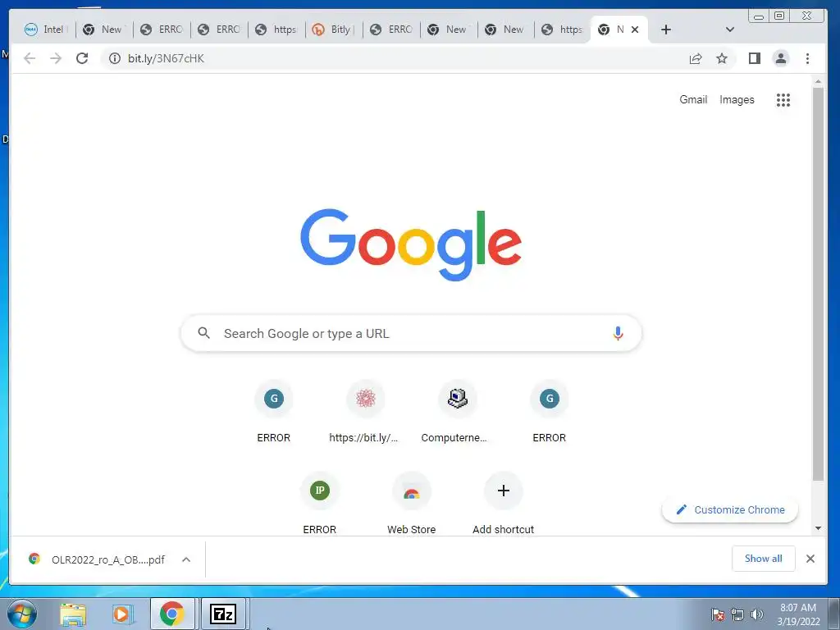840x630 pixels.
Task: Open the volume tray icon
Action: click(x=757, y=614)
